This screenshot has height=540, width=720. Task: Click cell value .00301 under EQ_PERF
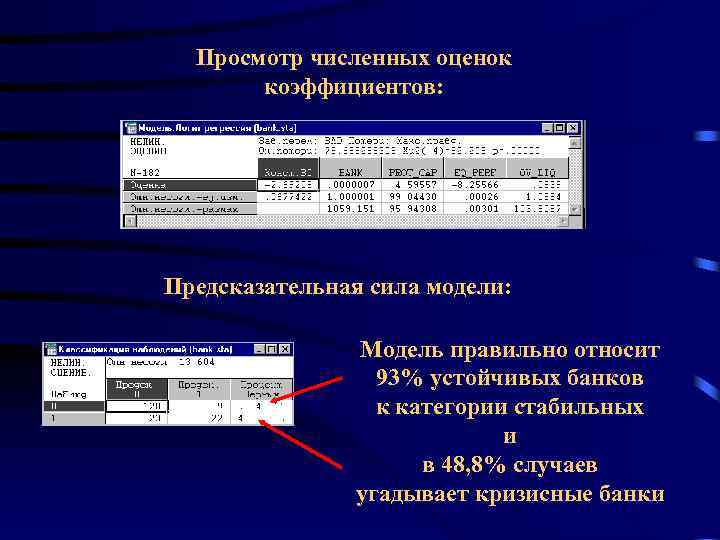(475, 209)
